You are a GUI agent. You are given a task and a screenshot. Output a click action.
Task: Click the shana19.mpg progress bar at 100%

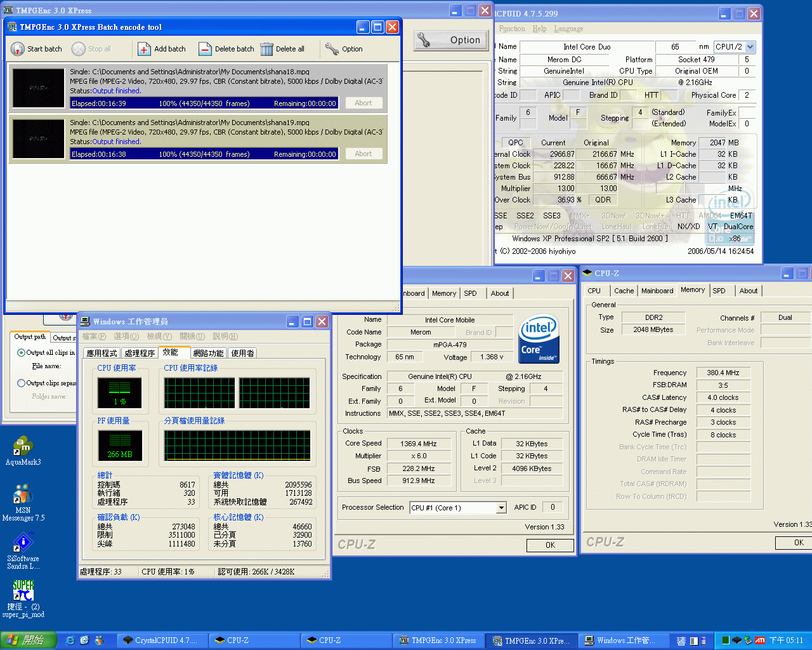point(204,154)
